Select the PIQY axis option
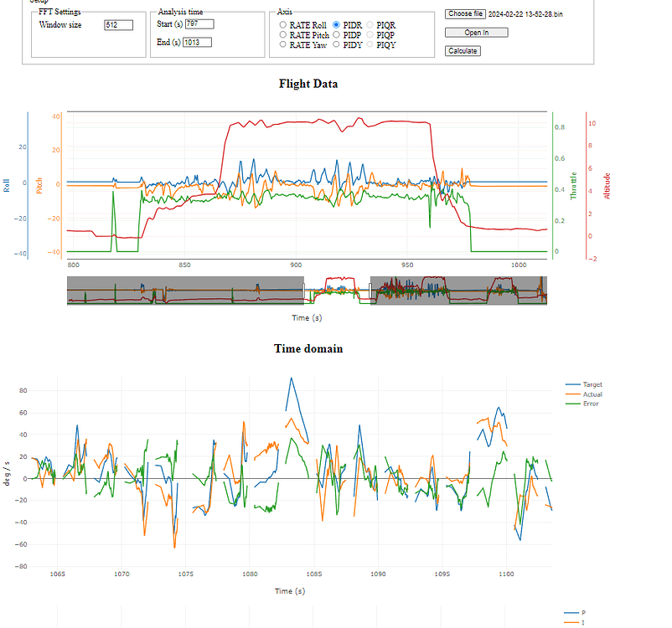This screenshot has height=628, width=672. click(370, 44)
